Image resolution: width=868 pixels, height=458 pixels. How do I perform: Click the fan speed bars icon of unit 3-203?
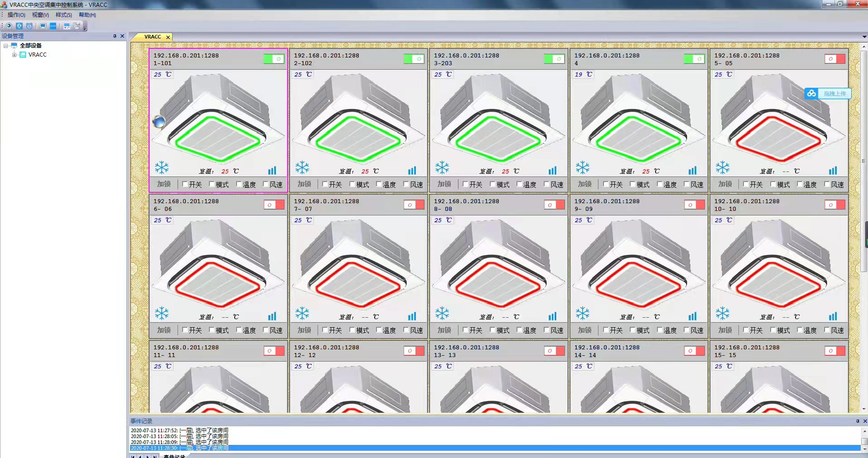point(553,171)
